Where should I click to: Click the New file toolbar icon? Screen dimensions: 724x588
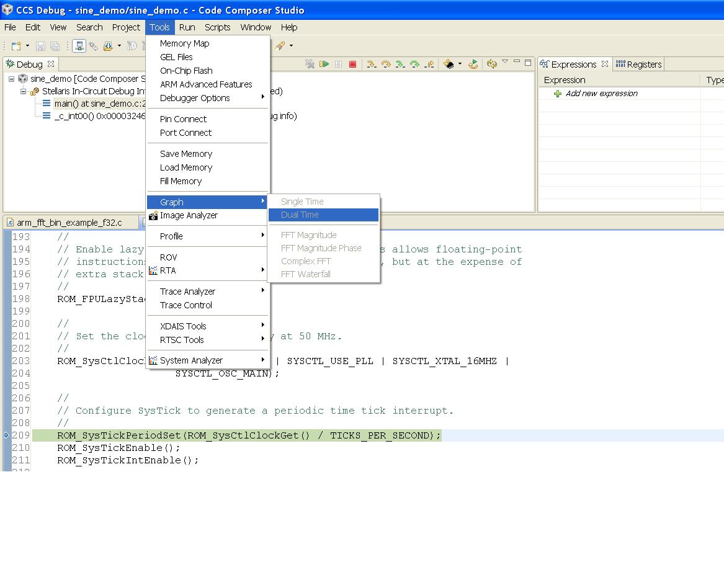16,46
